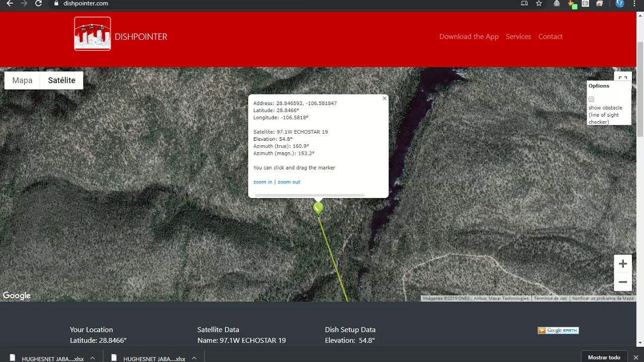This screenshot has height=362, width=644.
Task: Expand options for first HUGHESNET download
Action: point(93,358)
